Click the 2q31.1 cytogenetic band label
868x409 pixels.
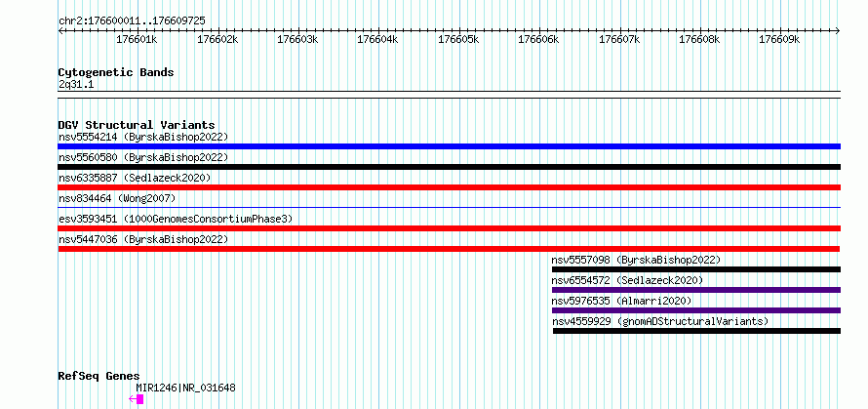tap(76, 85)
